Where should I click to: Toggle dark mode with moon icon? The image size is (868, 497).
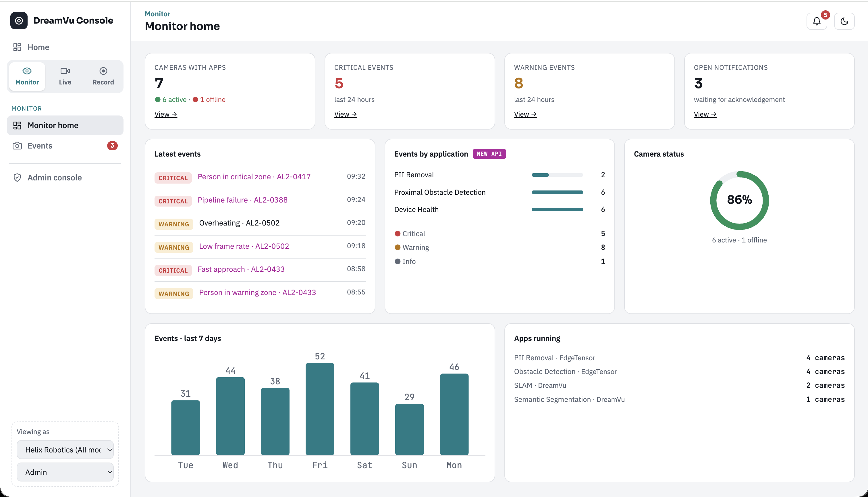point(844,21)
